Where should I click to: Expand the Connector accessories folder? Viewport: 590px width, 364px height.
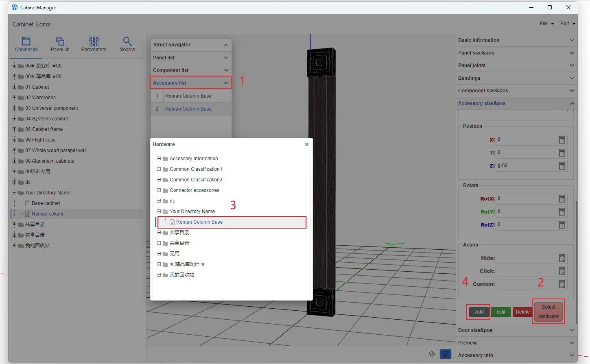pos(159,190)
